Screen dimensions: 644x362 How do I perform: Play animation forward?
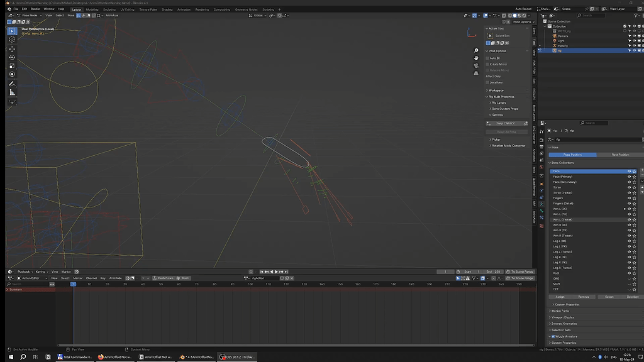[x=277, y=271]
